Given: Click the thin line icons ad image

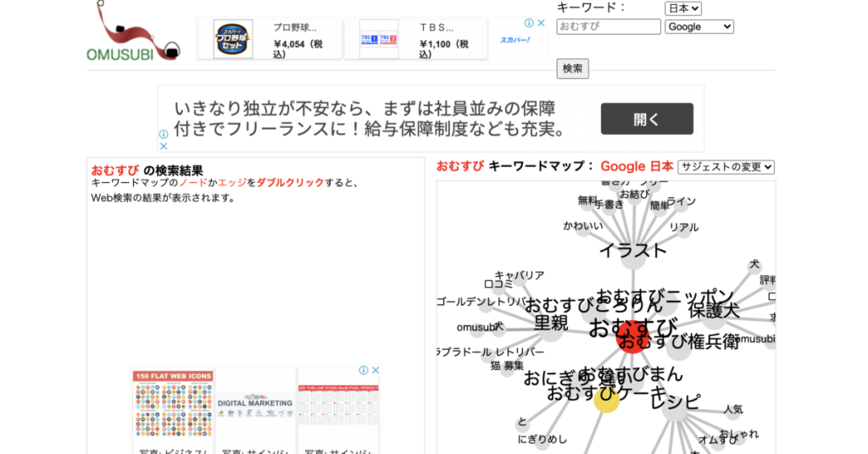Looking at the screenshot, I should [x=338, y=407].
